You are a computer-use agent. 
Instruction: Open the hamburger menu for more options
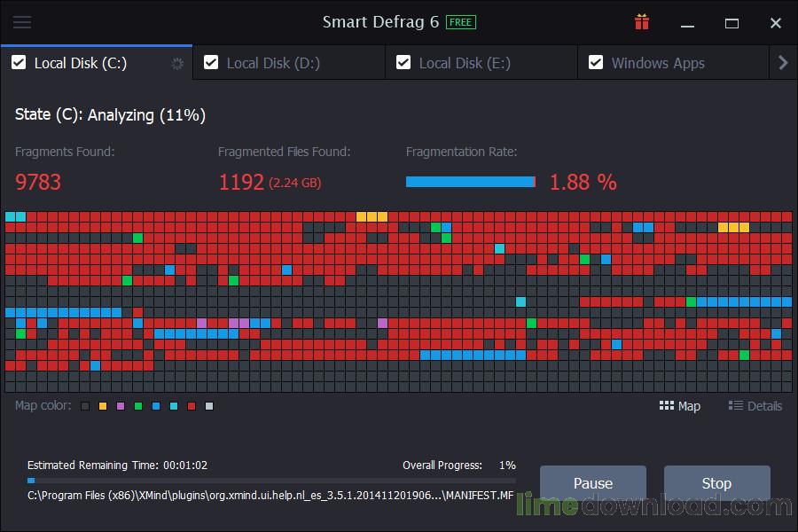[23, 22]
